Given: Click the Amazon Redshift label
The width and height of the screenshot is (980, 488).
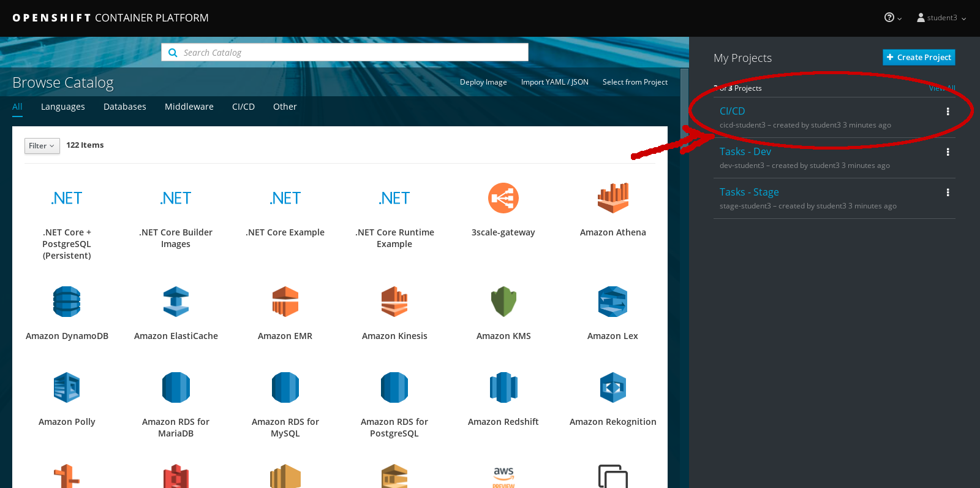Looking at the screenshot, I should click(503, 422).
